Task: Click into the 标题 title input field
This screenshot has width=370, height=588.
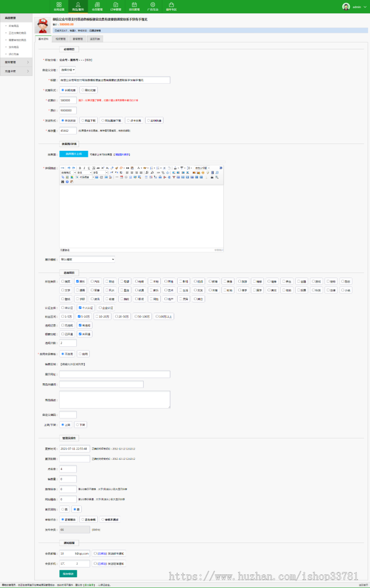Action: click(115, 80)
